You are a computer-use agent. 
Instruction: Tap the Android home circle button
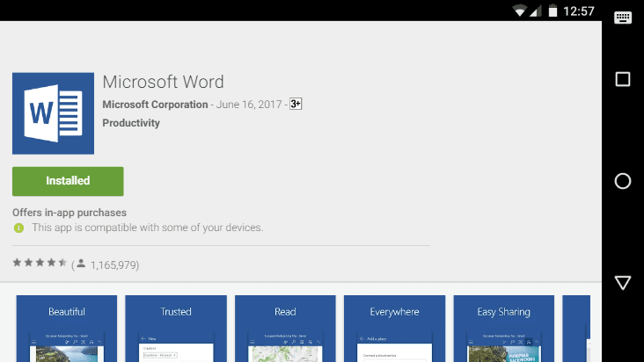pyautogui.click(x=623, y=181)
